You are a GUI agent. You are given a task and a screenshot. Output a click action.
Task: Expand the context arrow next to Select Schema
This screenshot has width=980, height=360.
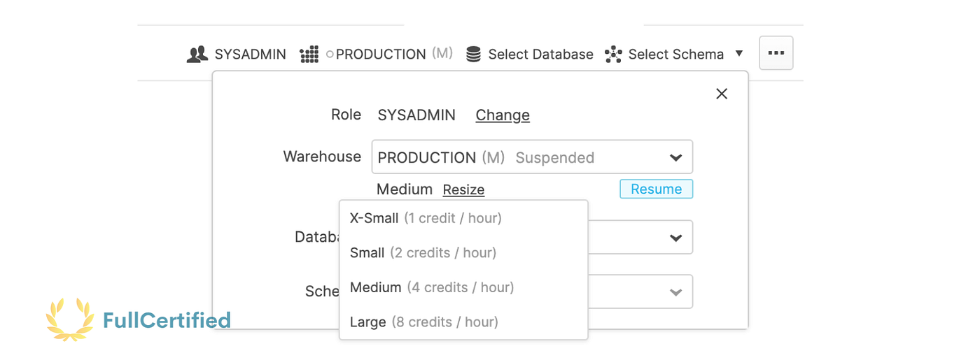pyautogui.click(x=739, y=54)
